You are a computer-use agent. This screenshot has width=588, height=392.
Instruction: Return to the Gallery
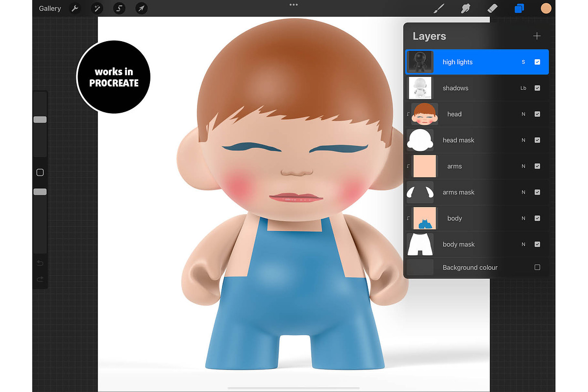[x=50, y=8]
